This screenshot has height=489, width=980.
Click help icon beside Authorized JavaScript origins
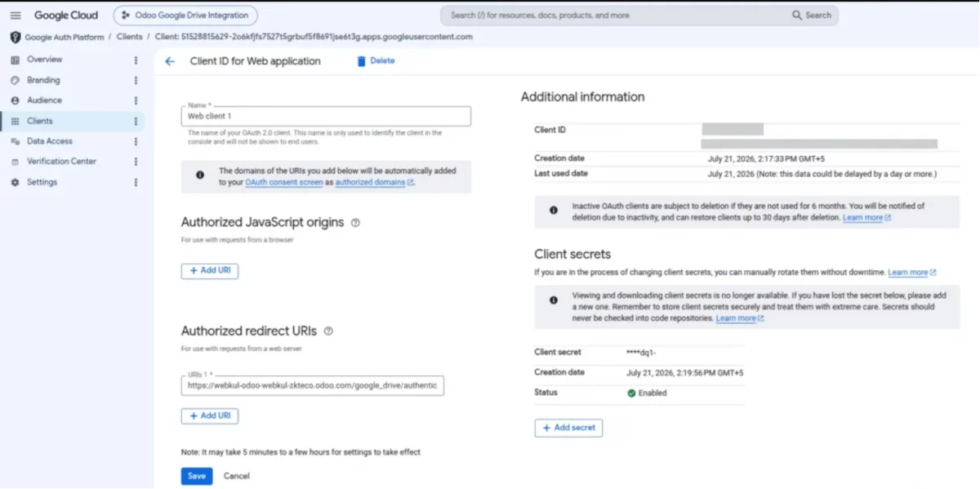(x=355, y=222)
